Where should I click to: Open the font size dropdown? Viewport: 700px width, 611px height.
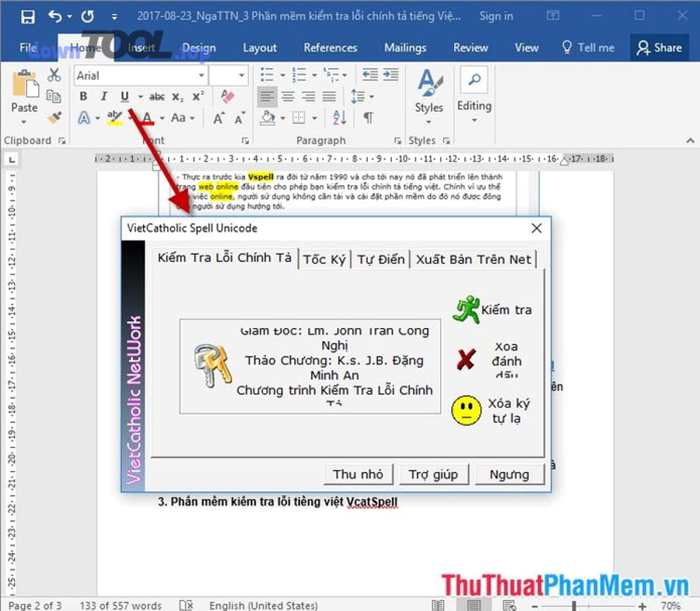click(x=242, y=75)
